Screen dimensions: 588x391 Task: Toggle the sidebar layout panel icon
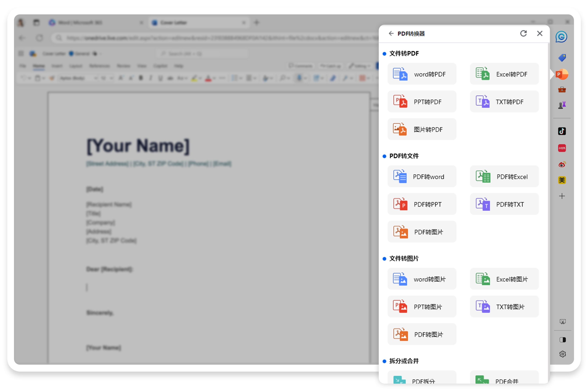click(562, 340)
